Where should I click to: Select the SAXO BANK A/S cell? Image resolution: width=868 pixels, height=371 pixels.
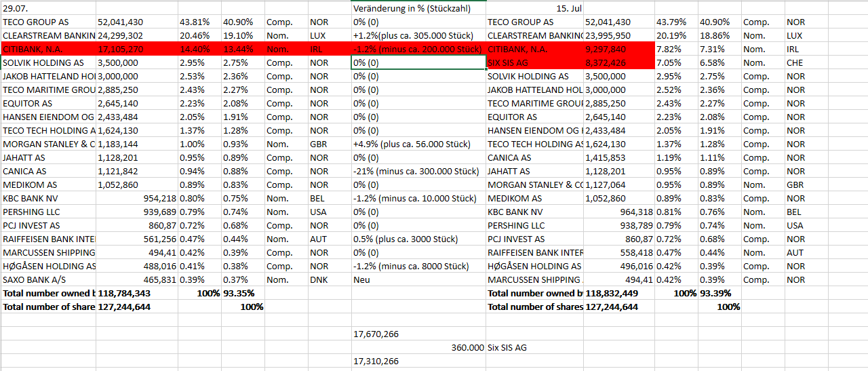(49, 279)
